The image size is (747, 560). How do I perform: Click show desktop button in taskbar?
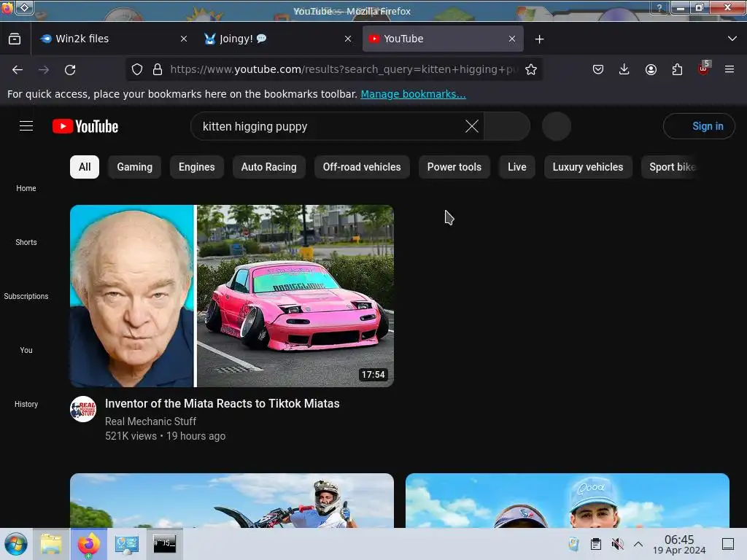(x=728, y=544)
